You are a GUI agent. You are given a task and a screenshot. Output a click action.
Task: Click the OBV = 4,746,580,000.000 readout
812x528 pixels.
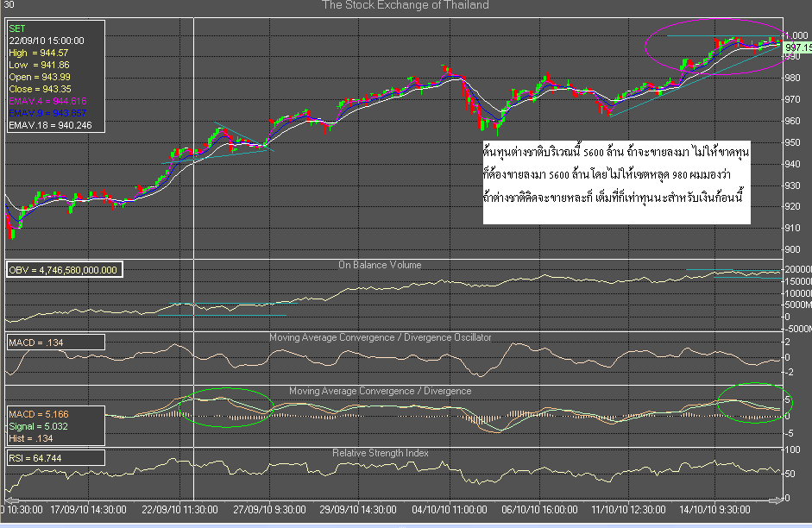click(63, 270)
